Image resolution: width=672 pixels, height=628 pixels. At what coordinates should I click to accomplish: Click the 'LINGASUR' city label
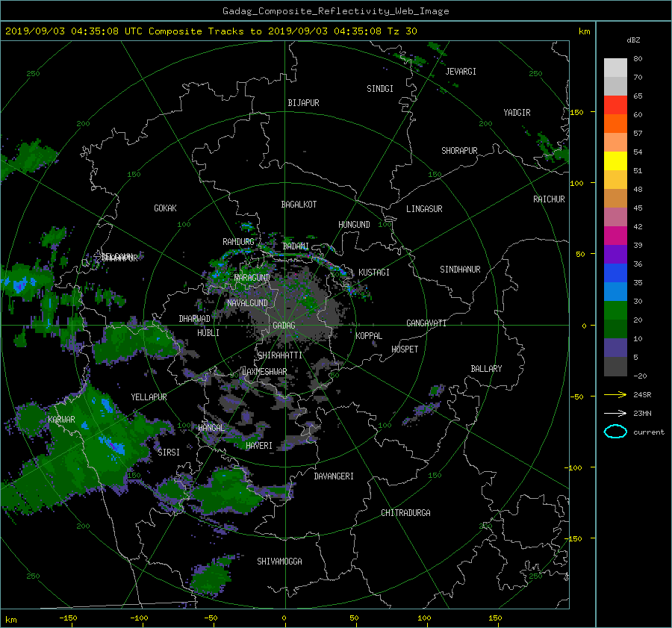point(424,209)
